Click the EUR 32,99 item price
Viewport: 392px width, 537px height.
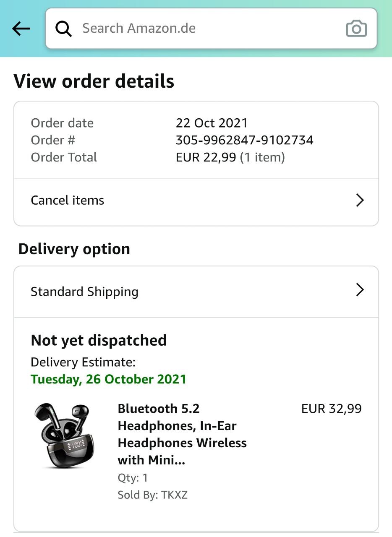coord(331,409)
